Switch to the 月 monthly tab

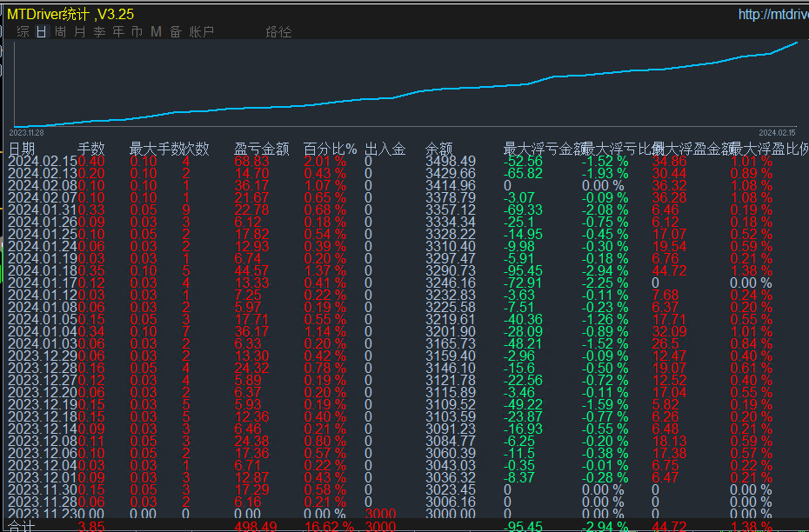(79, 32)
